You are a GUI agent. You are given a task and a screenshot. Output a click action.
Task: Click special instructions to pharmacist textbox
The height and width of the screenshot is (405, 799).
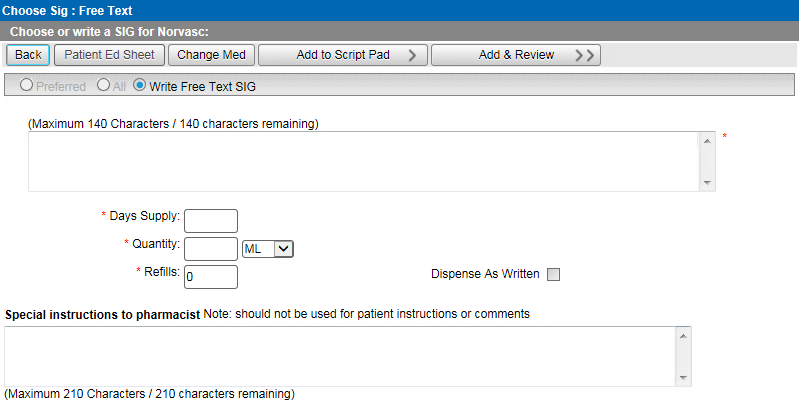[338, 356]
